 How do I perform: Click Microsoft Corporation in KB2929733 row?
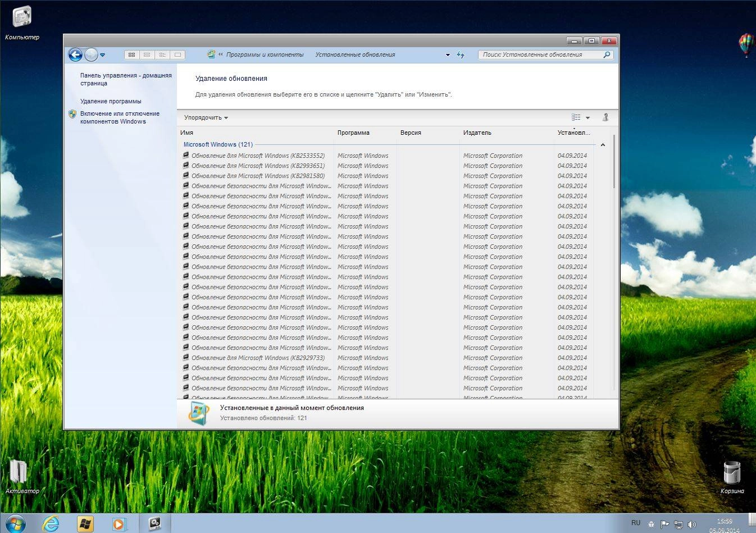[x=493, y=358]
